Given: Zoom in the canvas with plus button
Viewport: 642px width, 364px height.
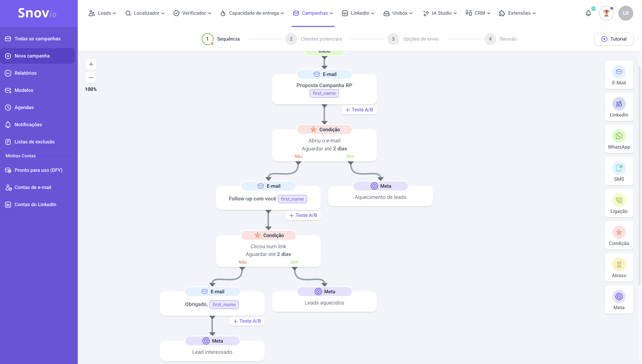Looking at the screenshot, I should pos(91,64).
